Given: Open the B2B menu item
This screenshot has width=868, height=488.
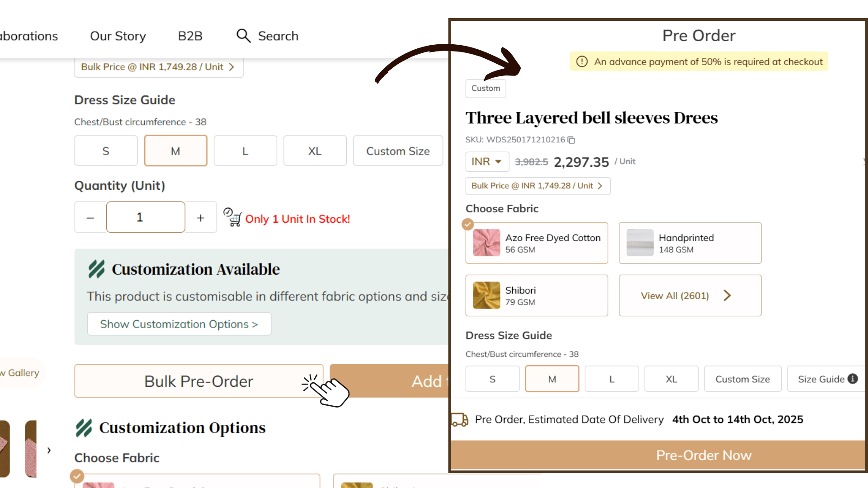Looking at the screenshot, I should [190, 36].
